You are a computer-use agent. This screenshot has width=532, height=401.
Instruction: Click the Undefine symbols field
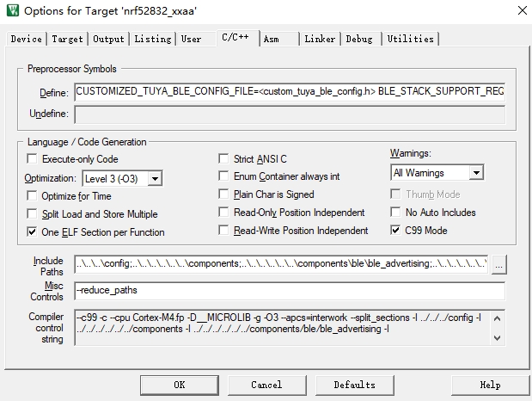coord(290,114)
